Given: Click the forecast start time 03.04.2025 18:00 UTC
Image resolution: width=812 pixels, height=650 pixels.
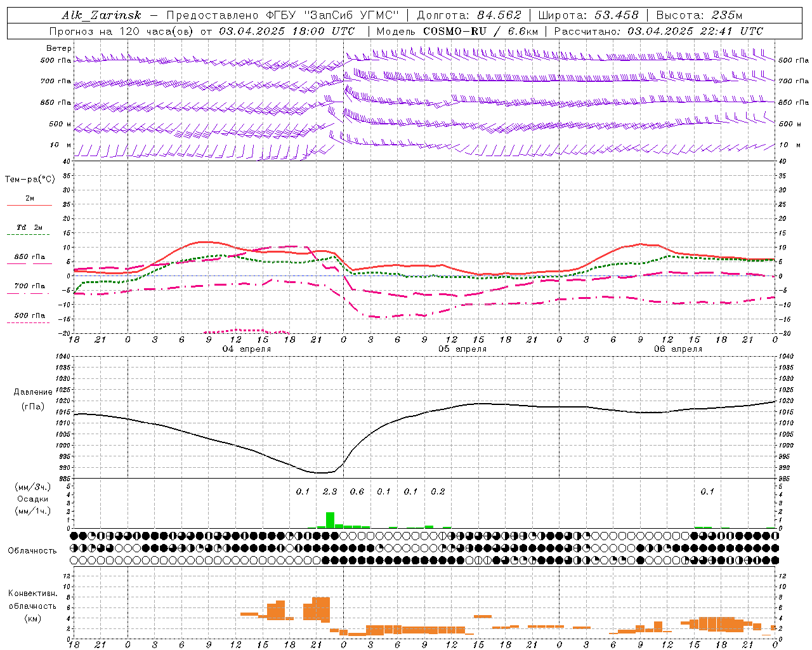Looking at the screenshot, I should point(287,31).
